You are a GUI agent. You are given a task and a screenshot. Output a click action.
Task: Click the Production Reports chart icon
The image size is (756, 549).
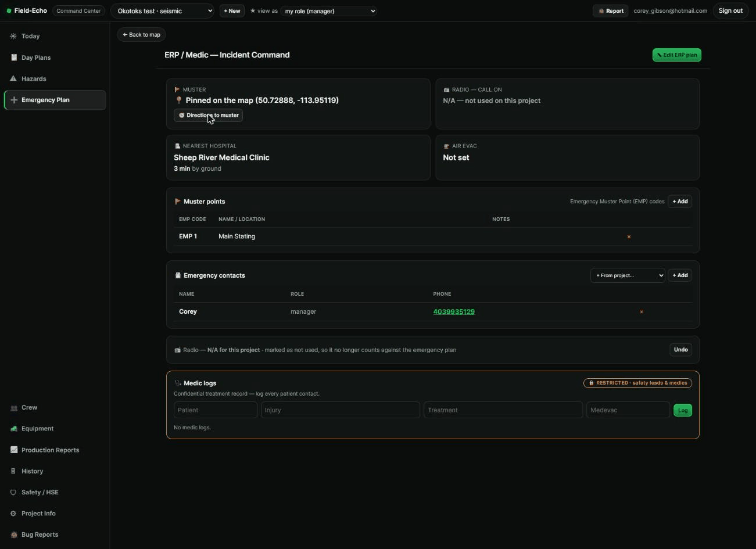click(13, 450)
